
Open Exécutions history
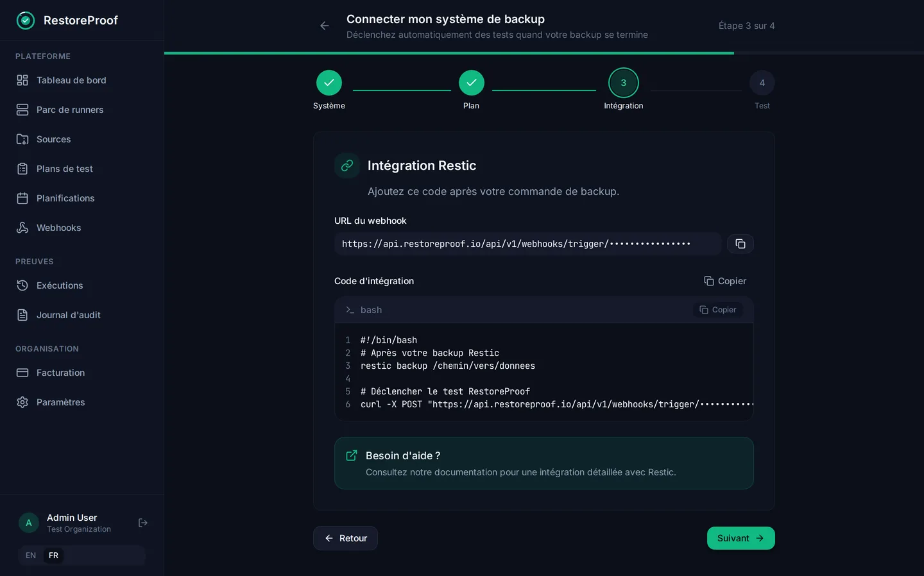coord(81,285)
